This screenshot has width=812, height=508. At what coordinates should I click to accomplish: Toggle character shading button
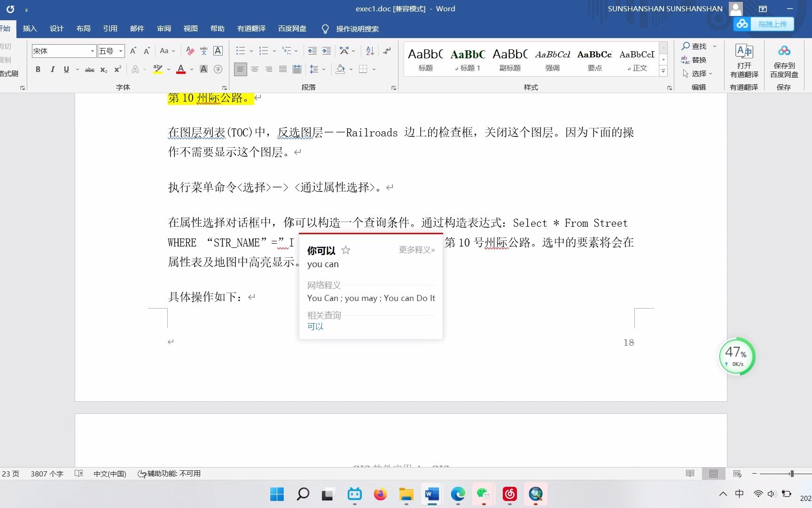pos(203,69)
